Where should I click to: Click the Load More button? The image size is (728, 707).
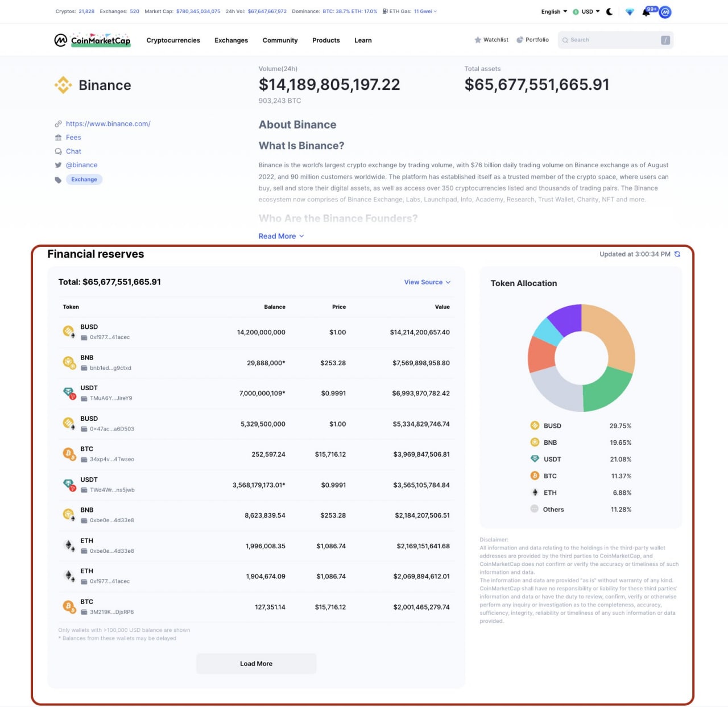click(x=256, y=664)
